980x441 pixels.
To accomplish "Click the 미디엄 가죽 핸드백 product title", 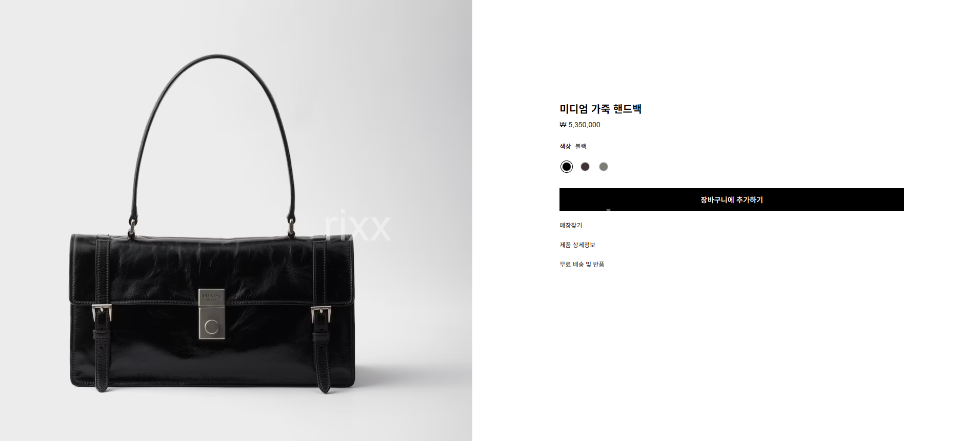I will tap(601, 109).
